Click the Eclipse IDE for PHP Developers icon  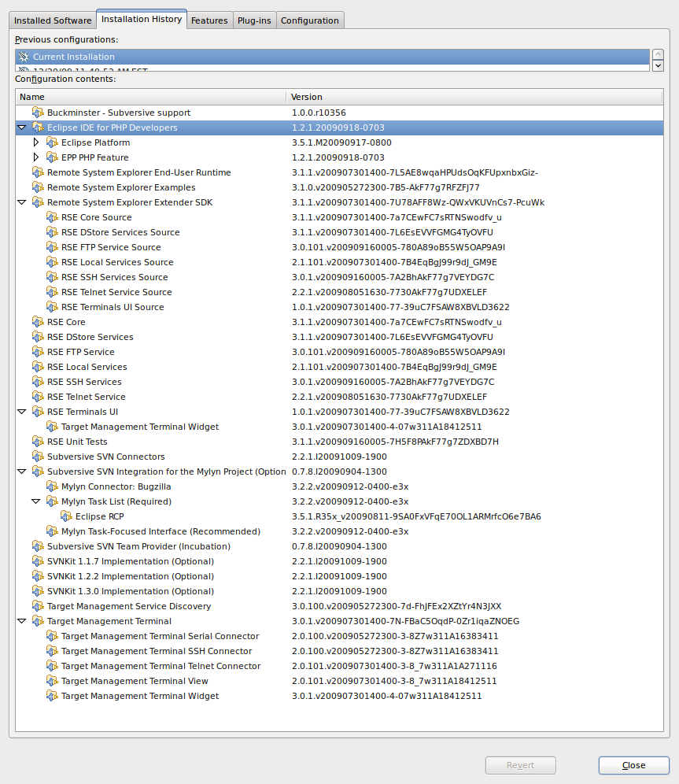38,128
